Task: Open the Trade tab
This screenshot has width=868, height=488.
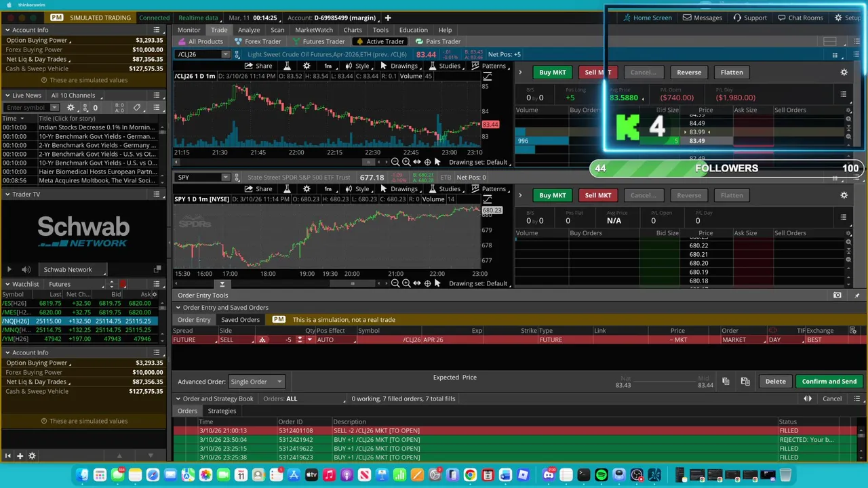Action: (x=219, y=30)
